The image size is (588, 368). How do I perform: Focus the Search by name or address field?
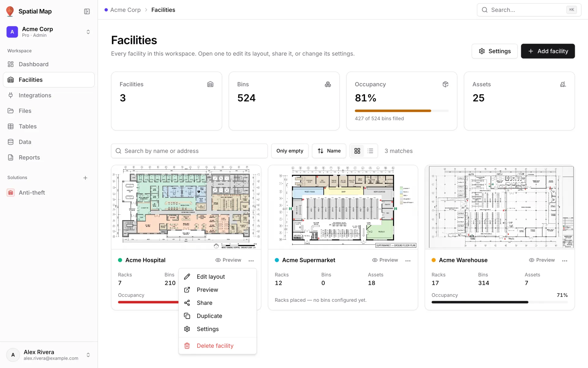click(x=189, y=151)
